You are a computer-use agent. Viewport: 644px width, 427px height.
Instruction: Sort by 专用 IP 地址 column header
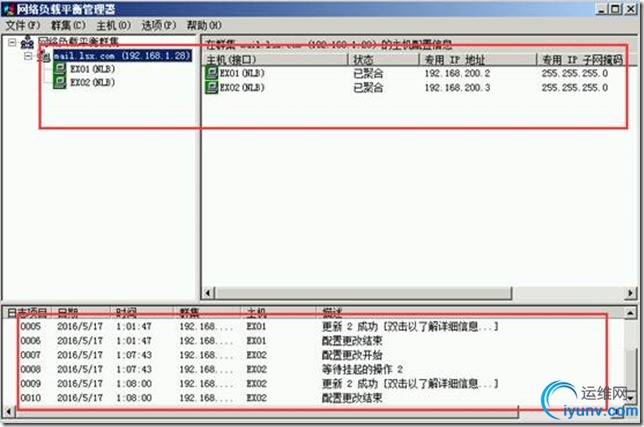(478, 60)
